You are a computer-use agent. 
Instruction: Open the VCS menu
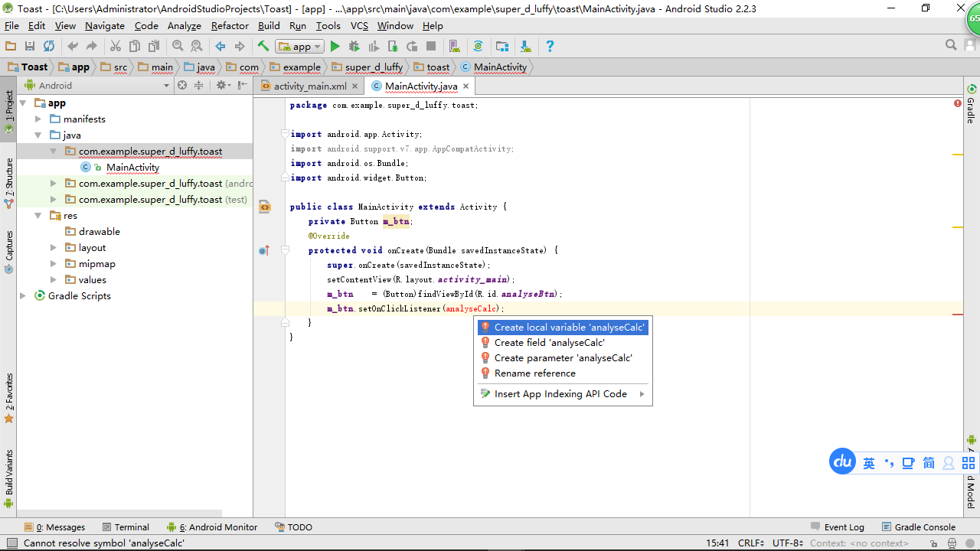point(360,25)
